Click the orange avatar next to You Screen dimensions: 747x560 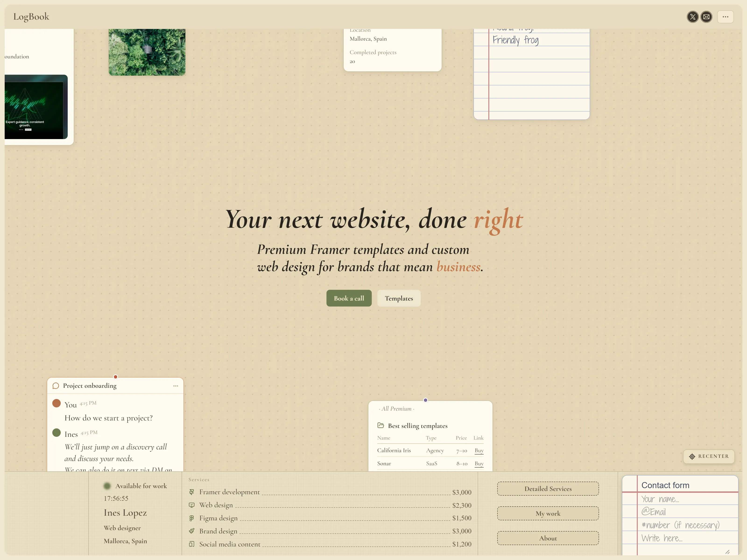point(56,403)
